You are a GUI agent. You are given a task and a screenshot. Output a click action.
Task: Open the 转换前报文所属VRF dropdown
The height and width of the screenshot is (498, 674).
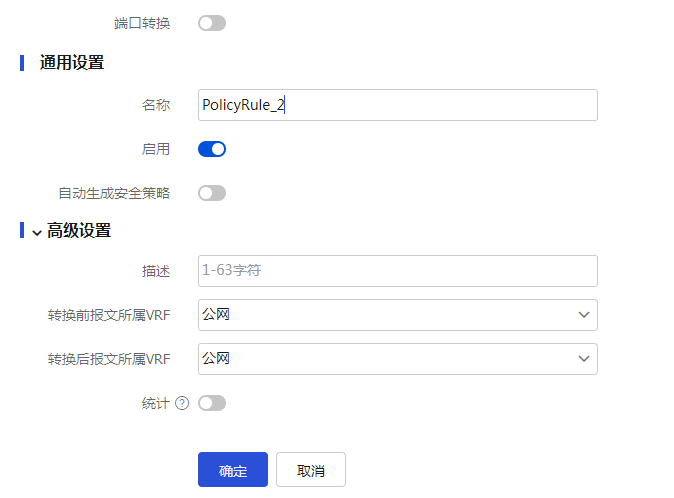[398, 315]
